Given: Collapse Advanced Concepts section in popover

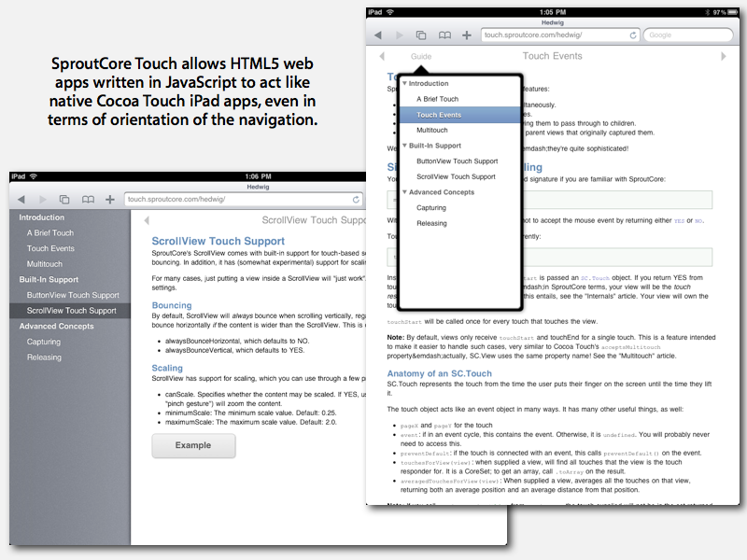Looking at the screenshot, I should (x=404, y=192).
